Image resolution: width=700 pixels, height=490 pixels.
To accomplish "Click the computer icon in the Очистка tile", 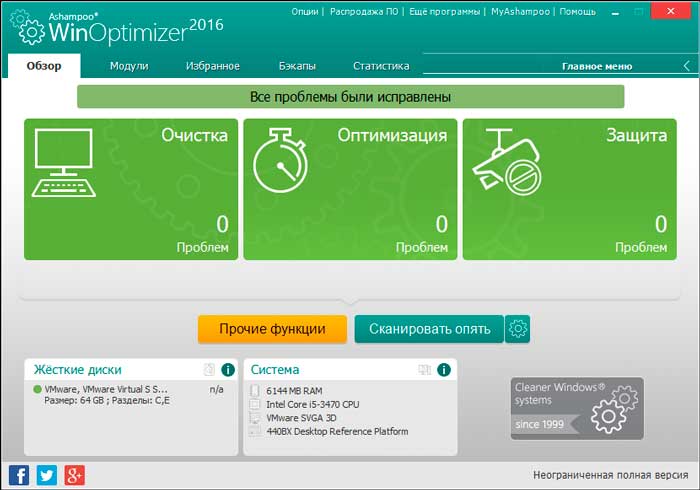I will (x=63, y=163).
